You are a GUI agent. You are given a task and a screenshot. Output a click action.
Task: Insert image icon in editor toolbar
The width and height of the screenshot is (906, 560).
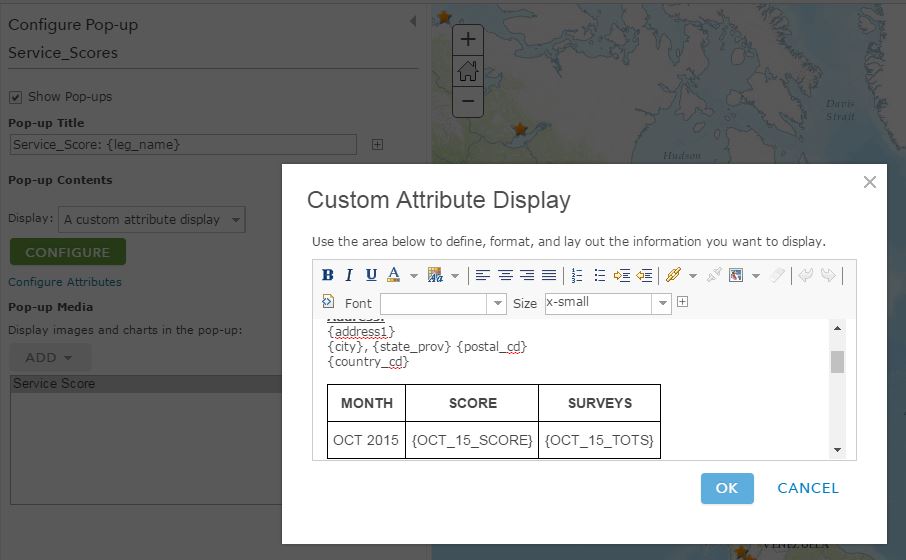(736, 275)
